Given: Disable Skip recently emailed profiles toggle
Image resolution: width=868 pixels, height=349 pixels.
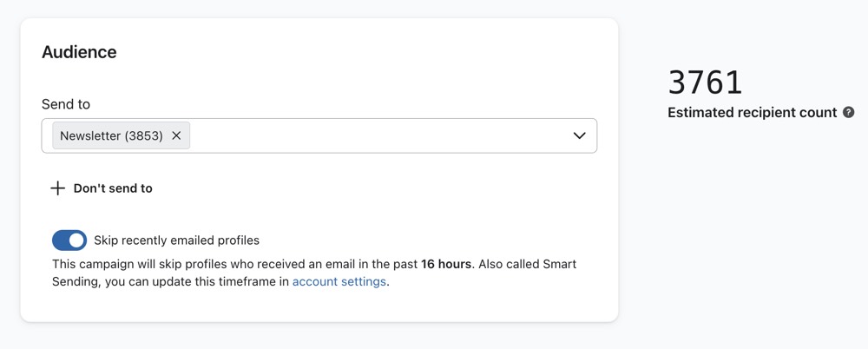Looking at the screenshot, I should (x=69, y=240).
